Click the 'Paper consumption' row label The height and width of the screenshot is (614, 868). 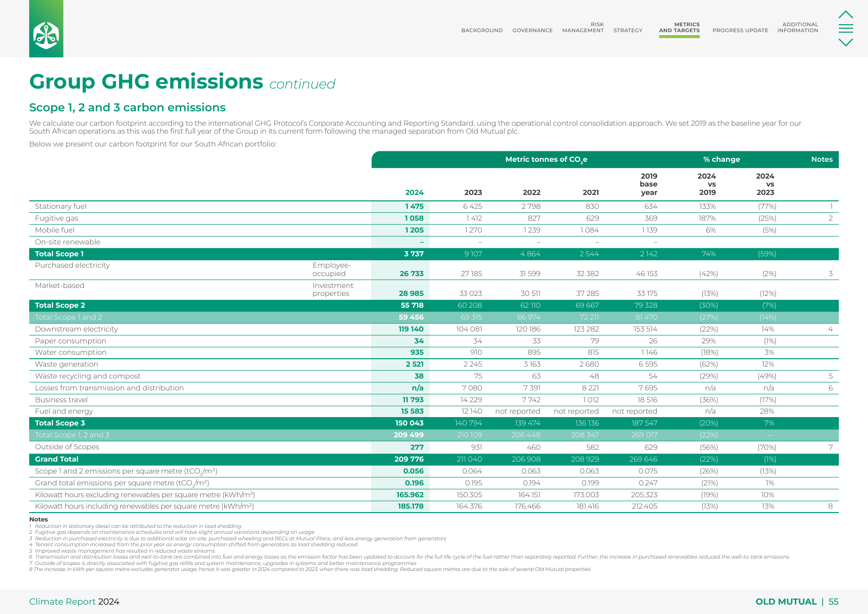71,341
